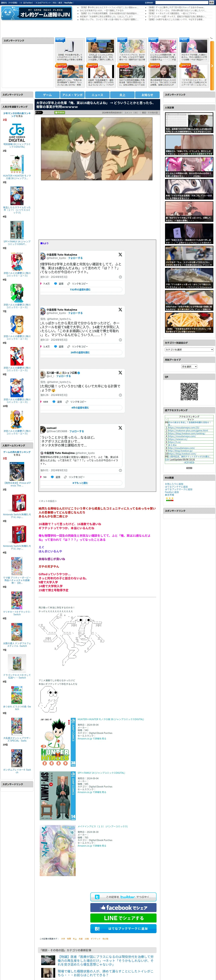Open the アニメ・マンガ navigation tab
Viewport: 216px width, 980px height.
click(72, 95)
